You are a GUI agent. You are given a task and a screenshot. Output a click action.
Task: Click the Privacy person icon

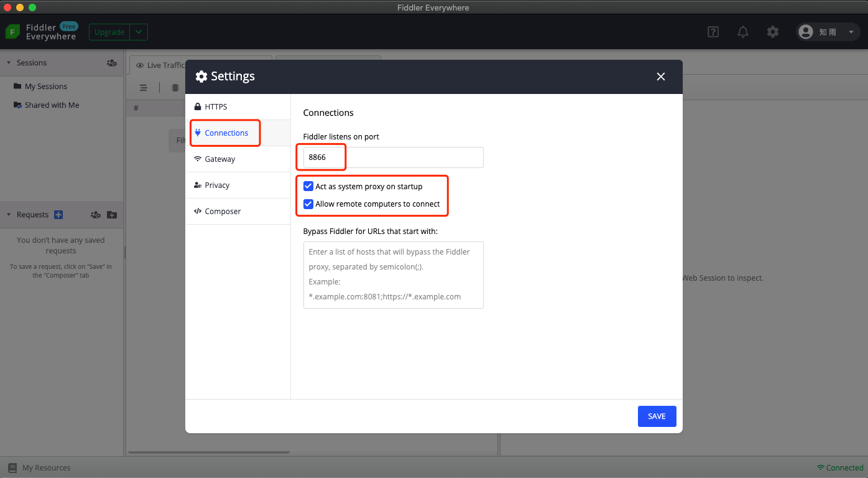point(198,185)
